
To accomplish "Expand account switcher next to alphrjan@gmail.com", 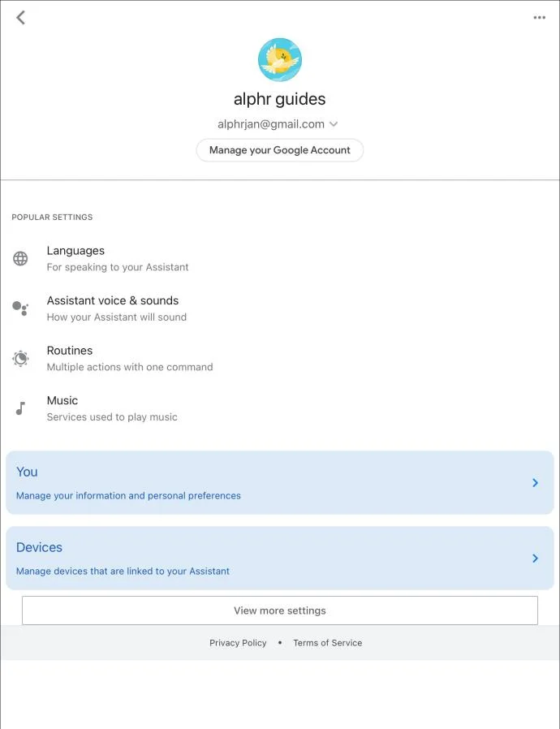I will (x=334, y=124).
